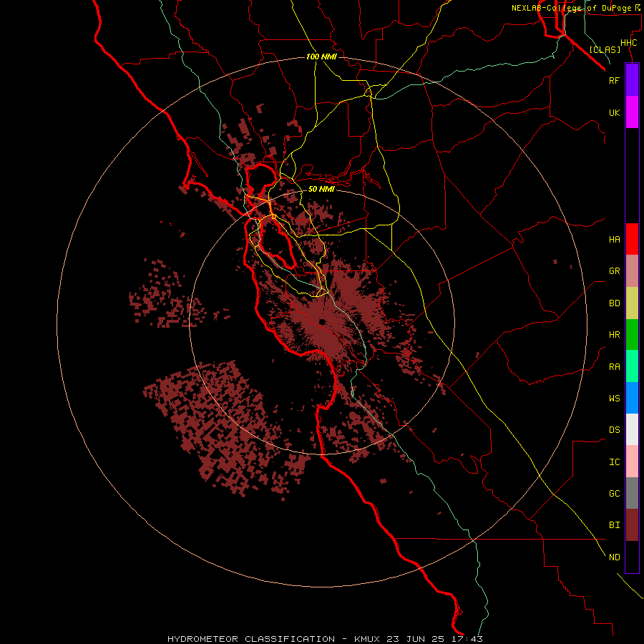Click the BI legend label
The height and width of the screenshot is (644, 644).
(x=614, y=525)
